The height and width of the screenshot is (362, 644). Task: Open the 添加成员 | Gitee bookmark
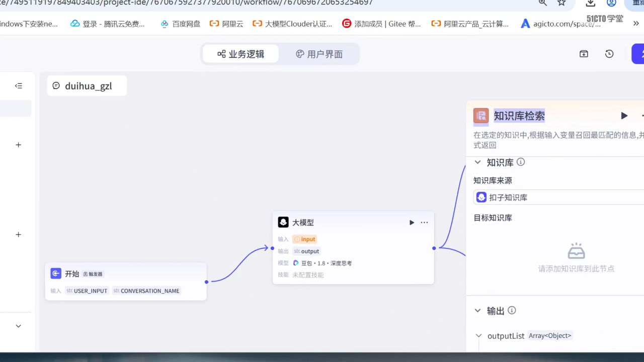point(381,24)
